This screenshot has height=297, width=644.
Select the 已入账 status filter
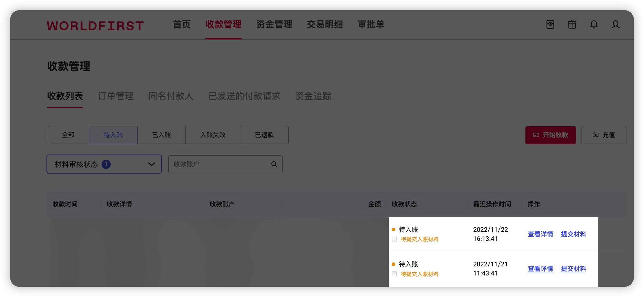pyautogui.click(x=162, y=135)
